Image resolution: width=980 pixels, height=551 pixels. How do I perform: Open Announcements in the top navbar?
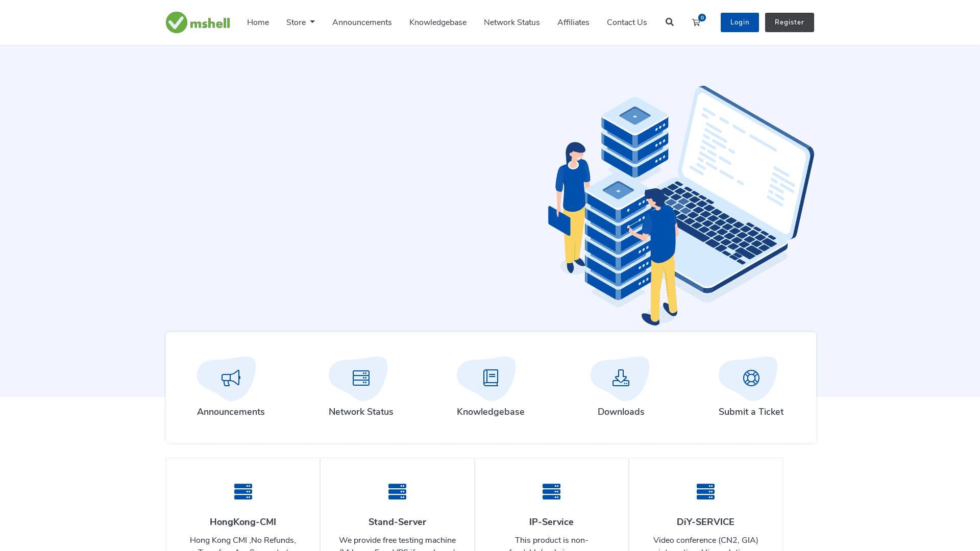coord(362,22)
